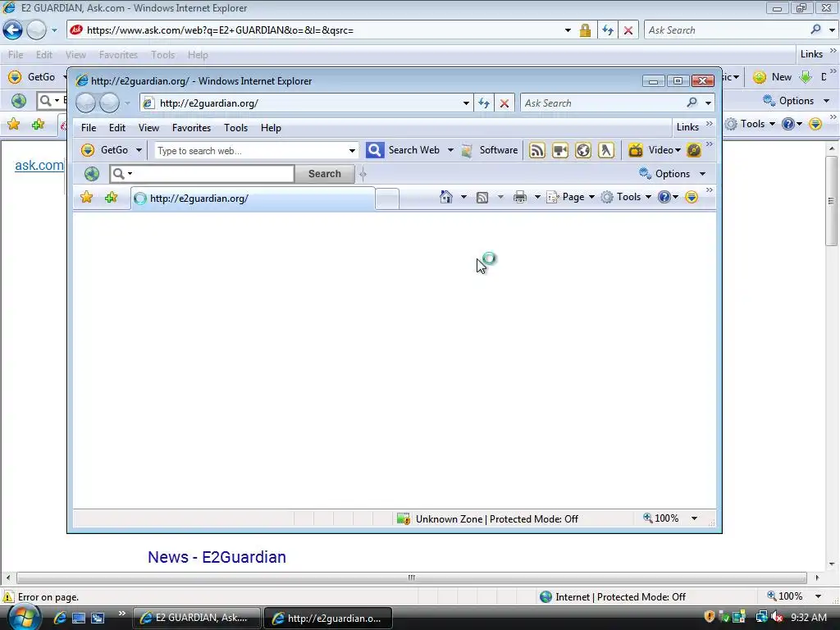The image size is (840, 630).
Task: Open Favorites menu in front window
Action: pos(191,127)
